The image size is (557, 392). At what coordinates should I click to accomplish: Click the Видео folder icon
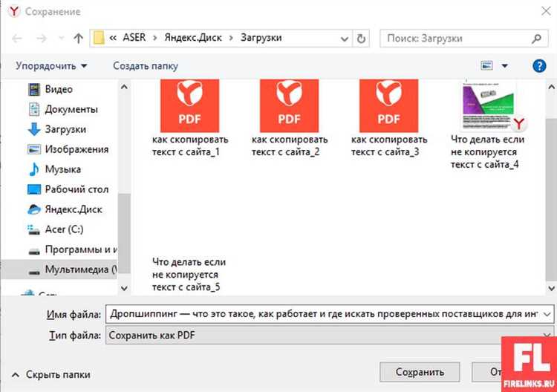tap(34, 89)
